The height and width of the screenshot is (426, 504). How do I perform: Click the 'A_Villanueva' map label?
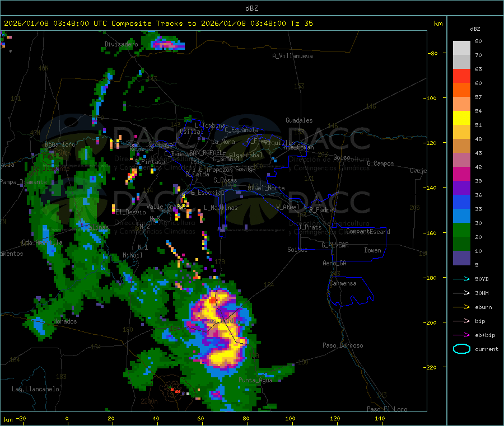[x=292, y=56]
